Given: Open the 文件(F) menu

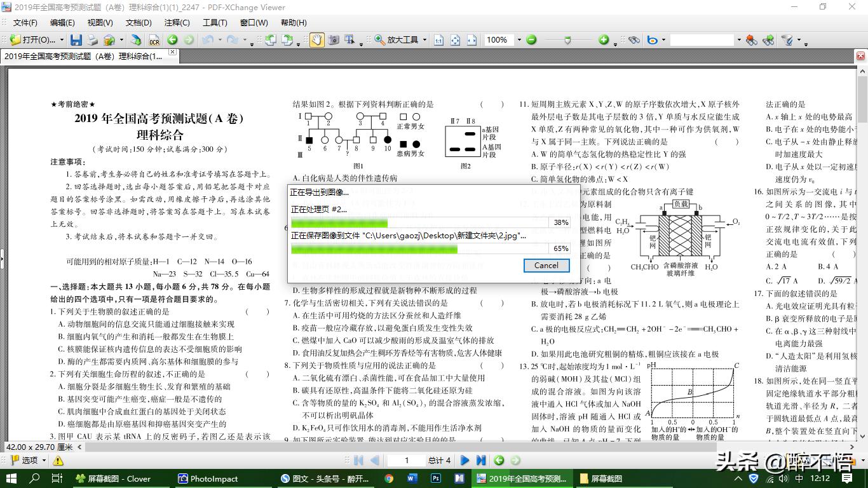Looking at the screenshot, I should tap(25, 22).
